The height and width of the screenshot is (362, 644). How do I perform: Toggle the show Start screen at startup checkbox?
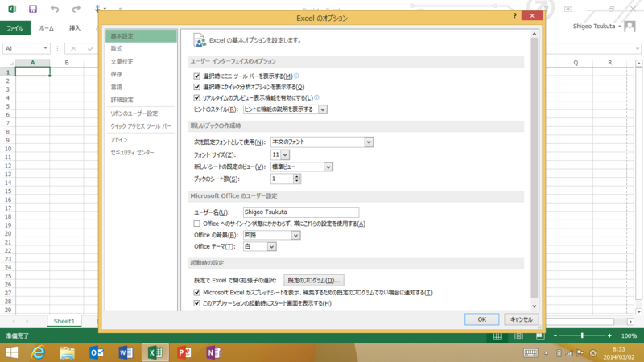196,303
